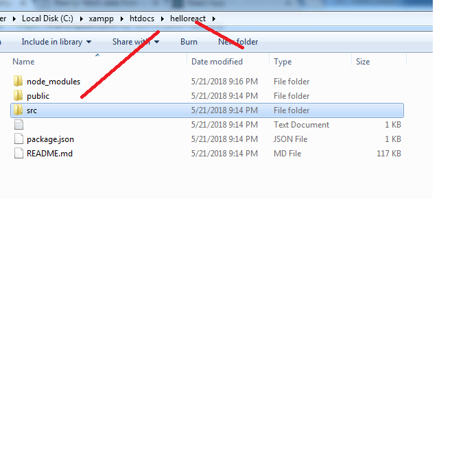The image size is (476, 452).
Task: Expand arrow after htdocs breadcrumb
Action: coord(163,19)
